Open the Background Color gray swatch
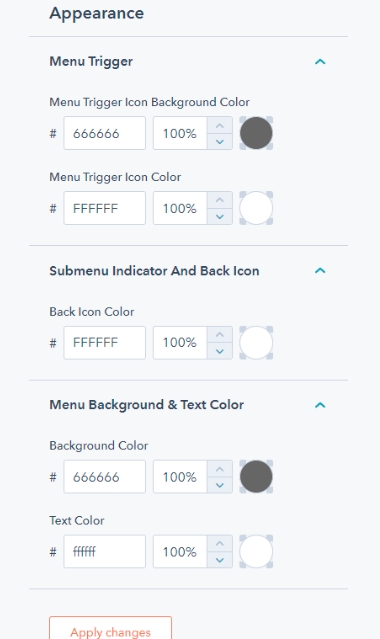The width and height of the screenshot is (380, 639). coord(256,477)
